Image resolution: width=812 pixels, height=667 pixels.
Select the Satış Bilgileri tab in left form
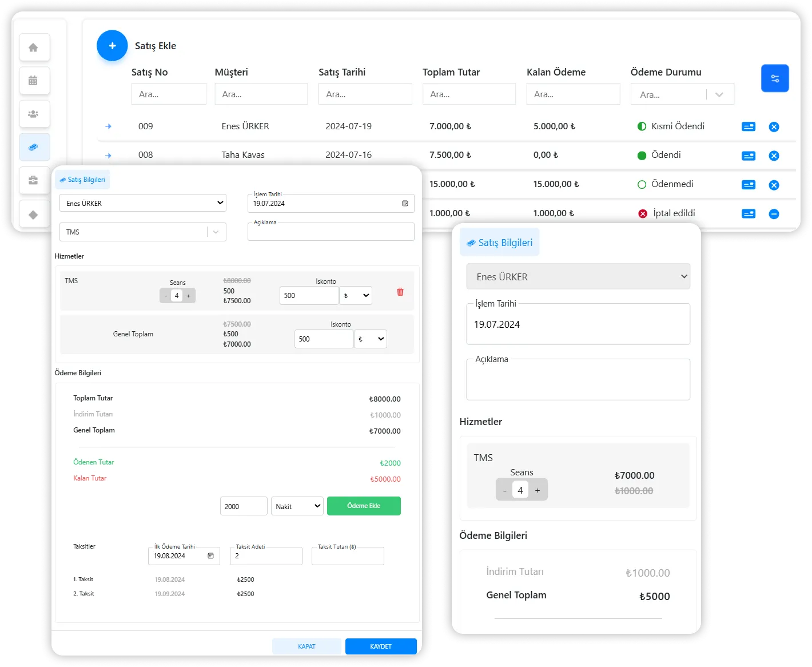82,180
